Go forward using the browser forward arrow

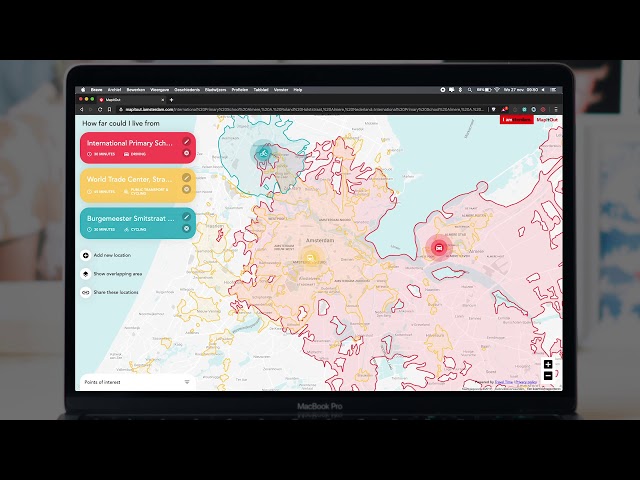(91, 109)
